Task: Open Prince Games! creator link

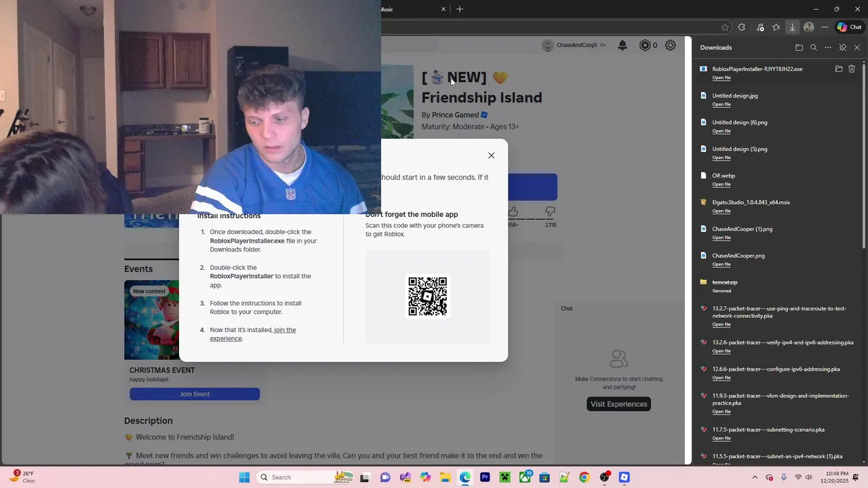Action: pos(456,115)
